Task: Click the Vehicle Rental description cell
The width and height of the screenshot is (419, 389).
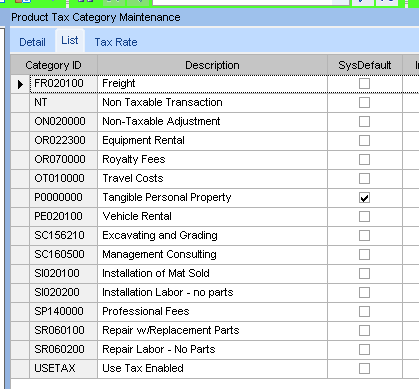Action: [x=212, y=216]
